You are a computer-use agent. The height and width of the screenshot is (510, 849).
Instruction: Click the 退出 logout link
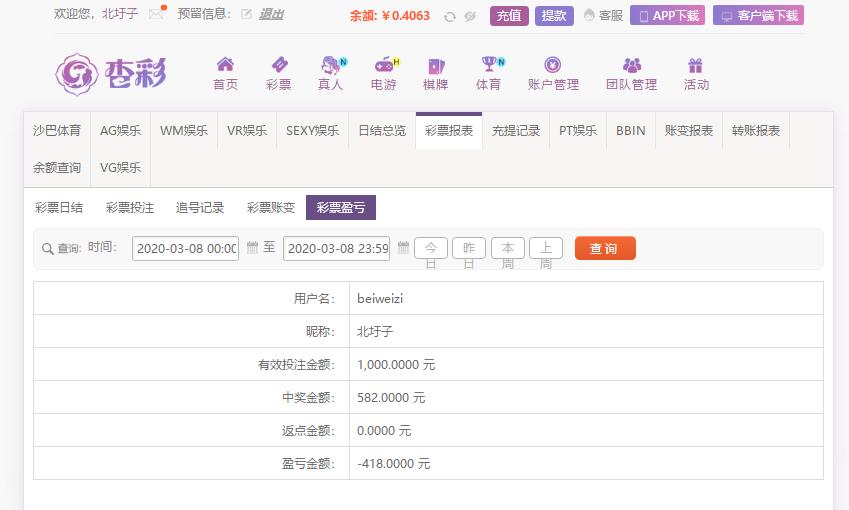(271, 14)
